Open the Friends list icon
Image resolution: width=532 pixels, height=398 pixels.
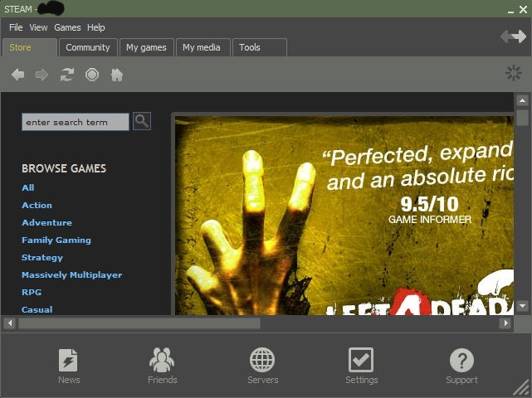pos(162,361)
